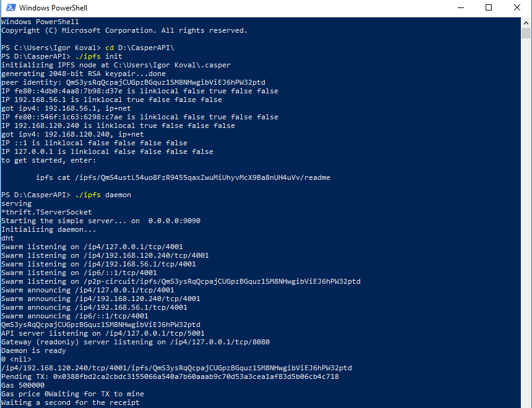The width and height of the screenshot is (532, 408).
Task: Click 'Swarm announcing /ip4/192.168.56.1/tcp/4001'
Action: 94,307
